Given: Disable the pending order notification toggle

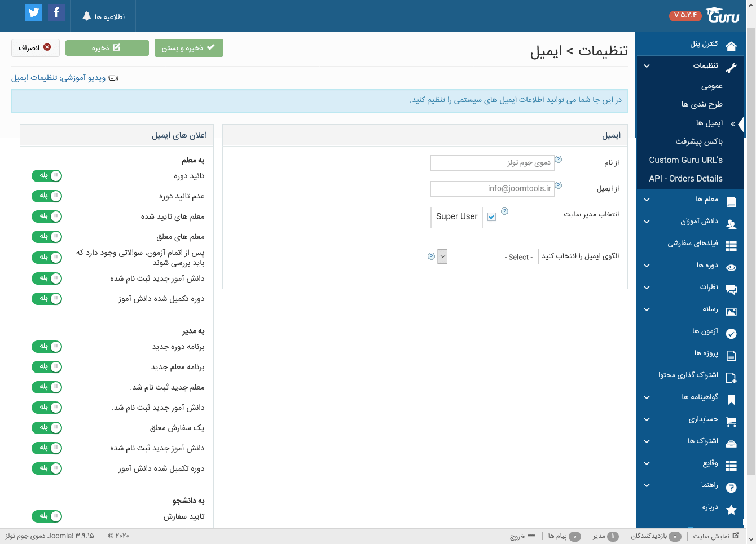Looking at the screenshot, I should 47,428.
